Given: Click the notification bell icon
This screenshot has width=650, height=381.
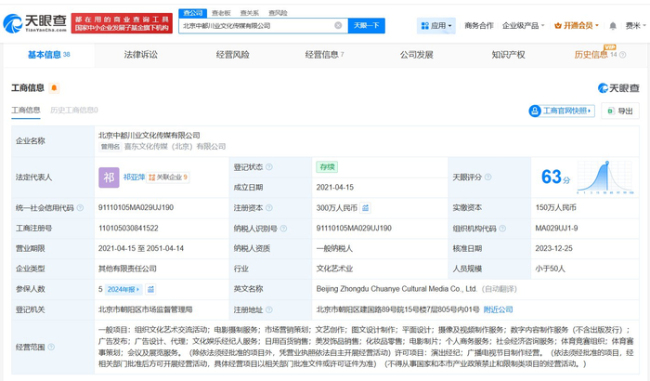Looking at the screenshot, I should point(613,26).
